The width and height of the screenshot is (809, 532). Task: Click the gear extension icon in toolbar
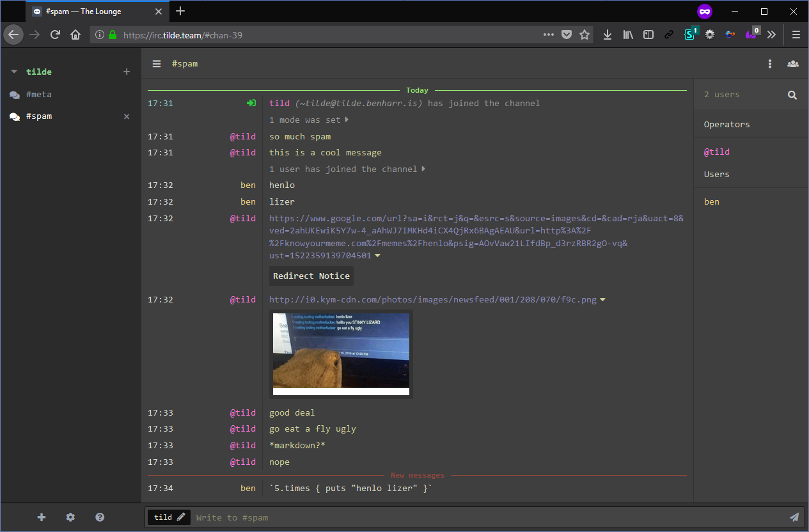pyautogui.click(x=710, y=35)
